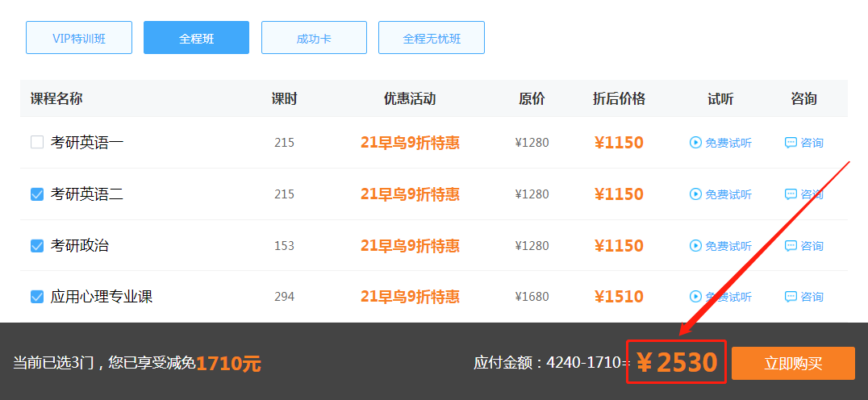The height and width of the screenshot is (400, 868).
Task: Click the 应付金额：4240-1710= calculation text
Action: (553, 363)
